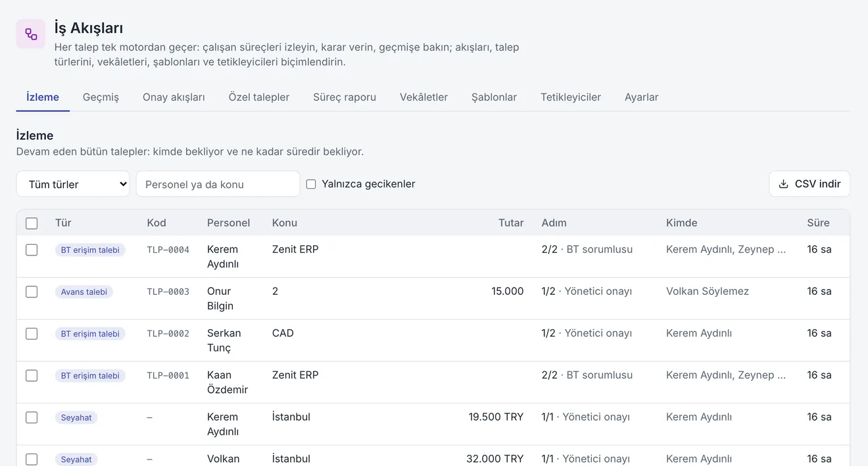Click the Kimde column header
The width and height of the screenshot is (868, 466).
[681, 222]
